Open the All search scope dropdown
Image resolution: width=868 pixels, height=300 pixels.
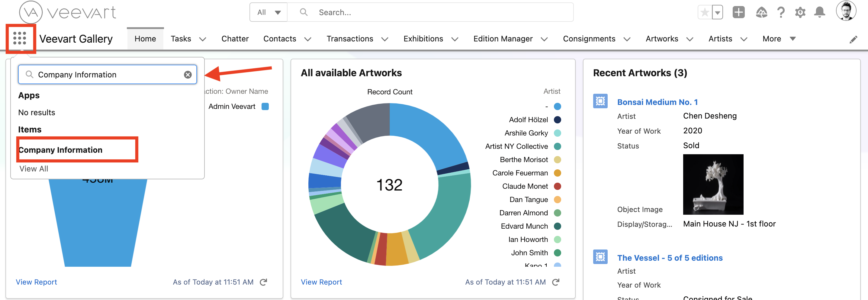pyautogui.click(x=268, y=12)
